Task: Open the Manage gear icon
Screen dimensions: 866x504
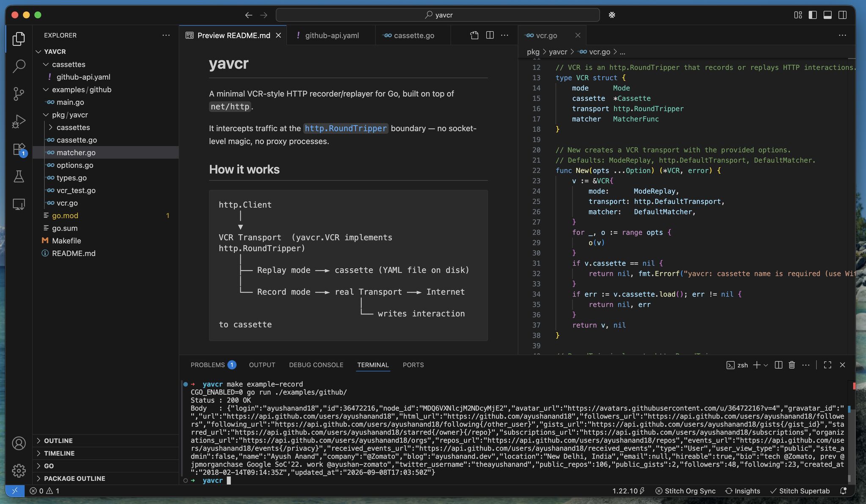Action: pyautogui.click(x=19, y=471)
